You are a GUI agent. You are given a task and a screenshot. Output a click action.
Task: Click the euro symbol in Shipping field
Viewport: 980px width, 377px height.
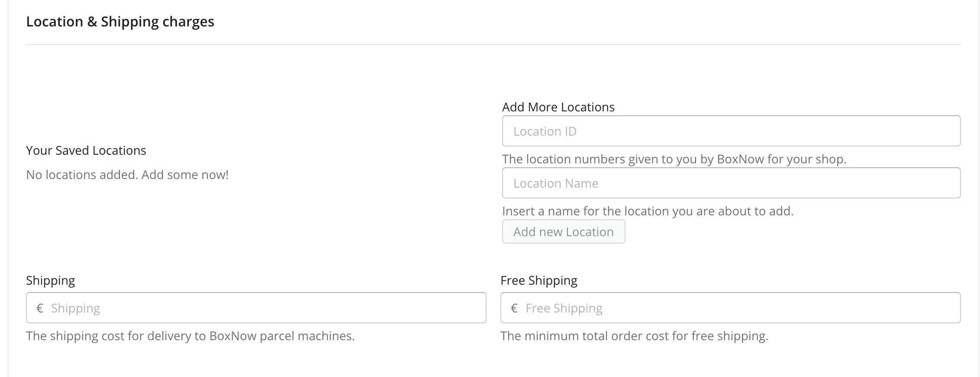coord(40,308)
